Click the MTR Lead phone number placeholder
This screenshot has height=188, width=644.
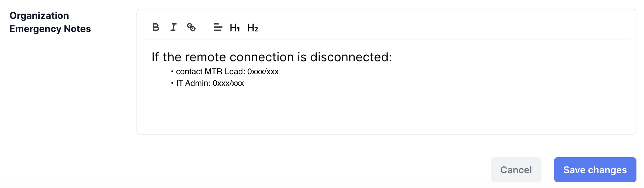click(263, 72)
